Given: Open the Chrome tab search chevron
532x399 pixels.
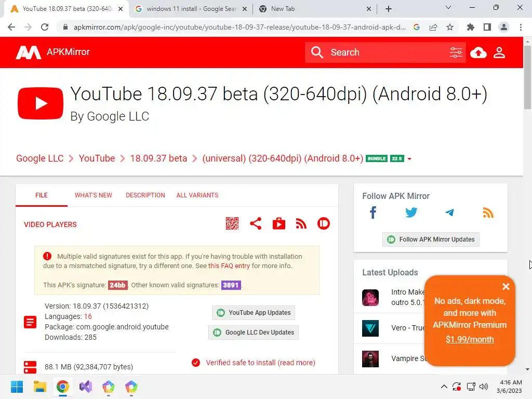Looking at the screenshot, I should [448, 7].
